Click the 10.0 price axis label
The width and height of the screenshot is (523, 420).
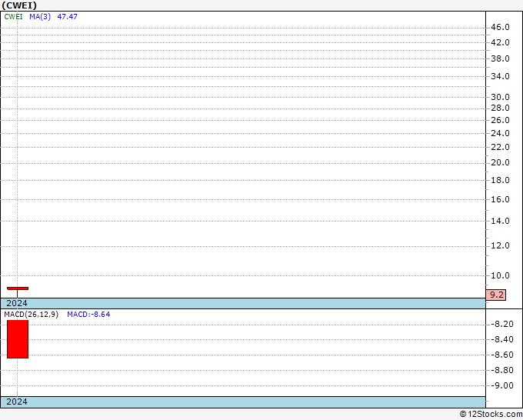coord(501,276)
